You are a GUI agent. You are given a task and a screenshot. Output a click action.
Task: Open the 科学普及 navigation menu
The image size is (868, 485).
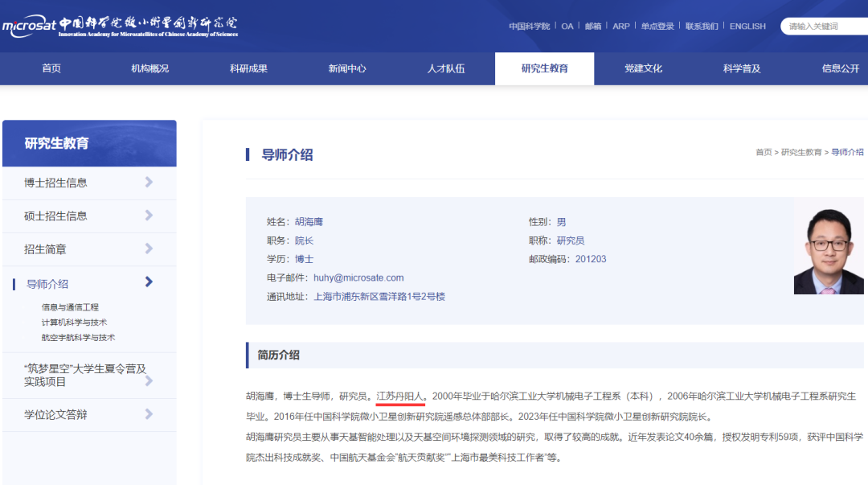742,68
